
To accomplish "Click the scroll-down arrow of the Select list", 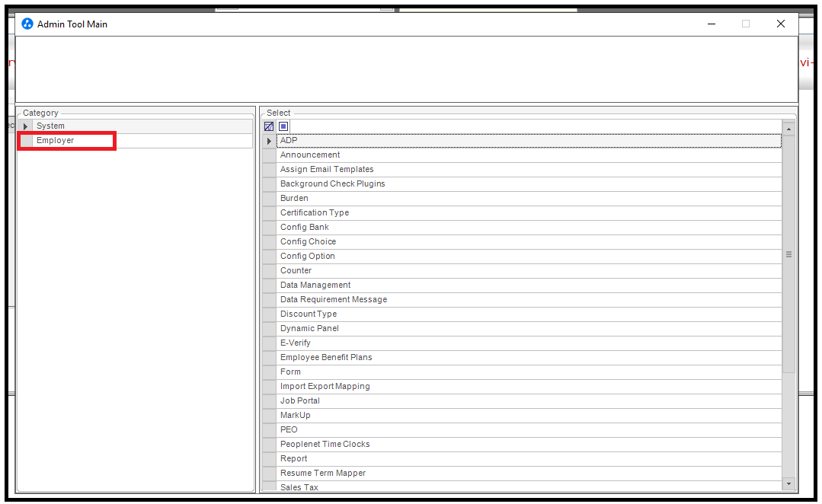I will coord(788,484).
